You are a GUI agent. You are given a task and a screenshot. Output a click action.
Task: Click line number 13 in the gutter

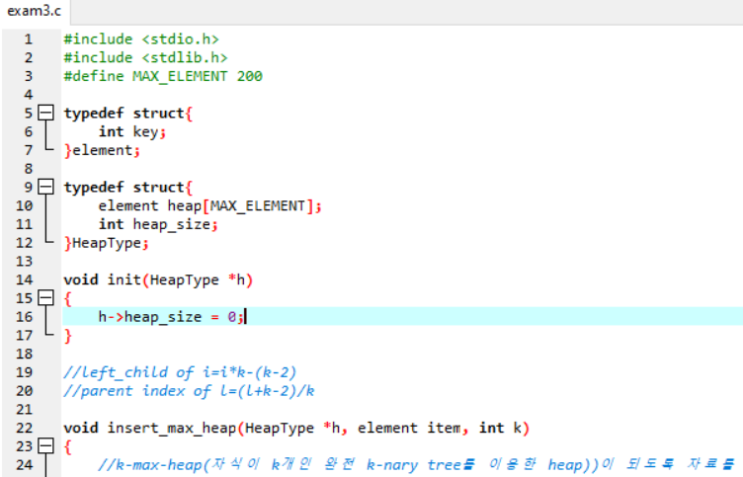tap(24, 261)
